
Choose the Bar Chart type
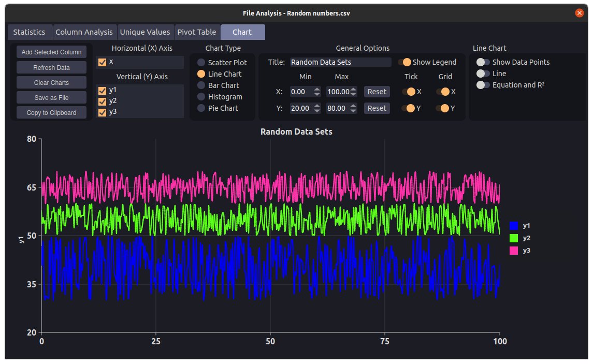[x=201, y=85]
